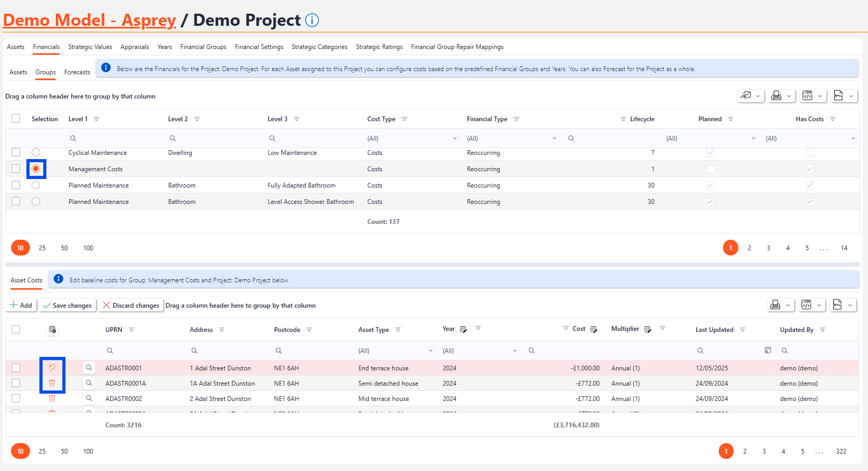Click the Save changes button

[67, 306]
